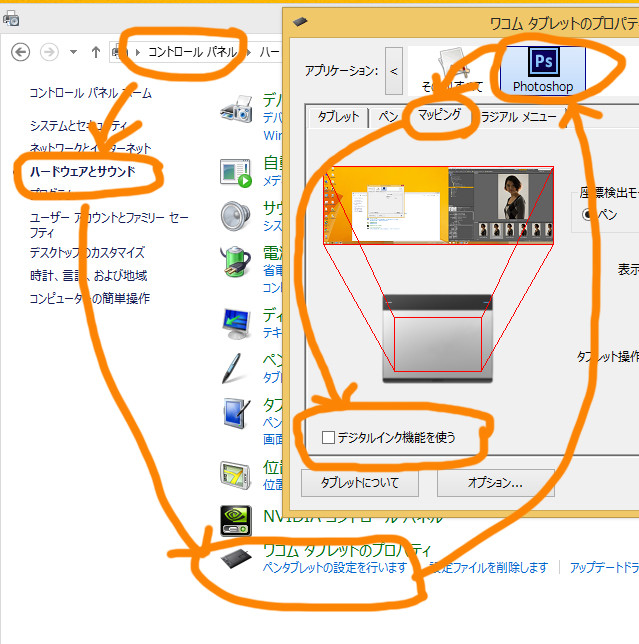
Task: Open the recent locations dropdown arrow
Action: pyautogui.click(x=73, y=52)
